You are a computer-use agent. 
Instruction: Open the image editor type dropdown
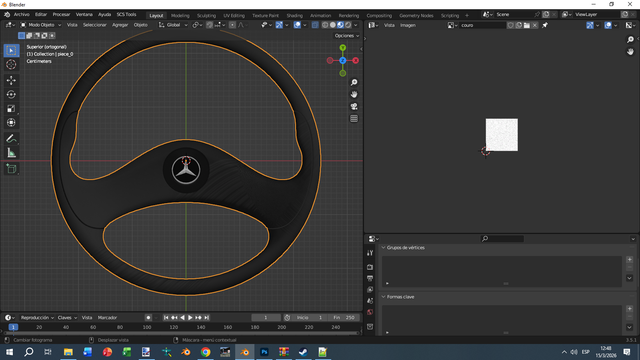coord(373,25)
